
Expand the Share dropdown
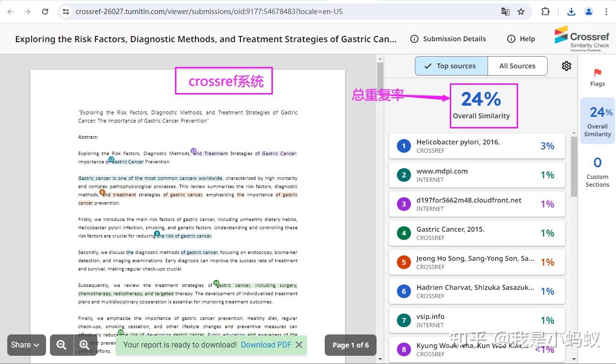click(x=27, y=345)
